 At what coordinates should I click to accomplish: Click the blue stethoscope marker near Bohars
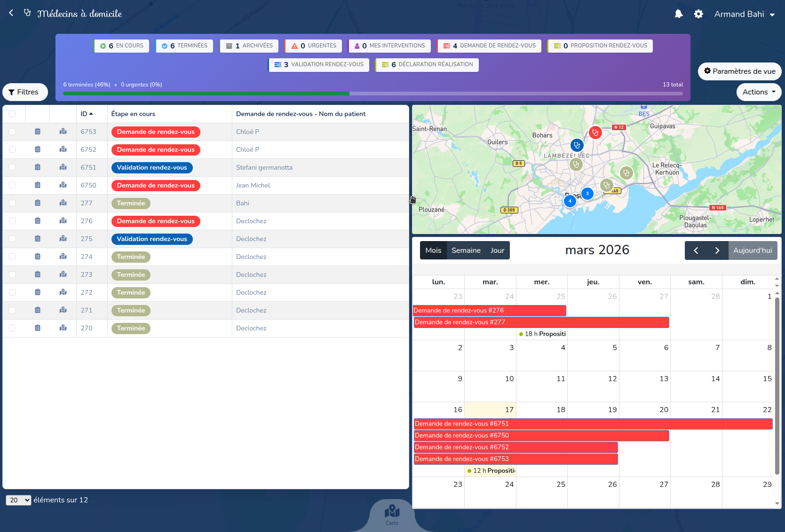577,145
